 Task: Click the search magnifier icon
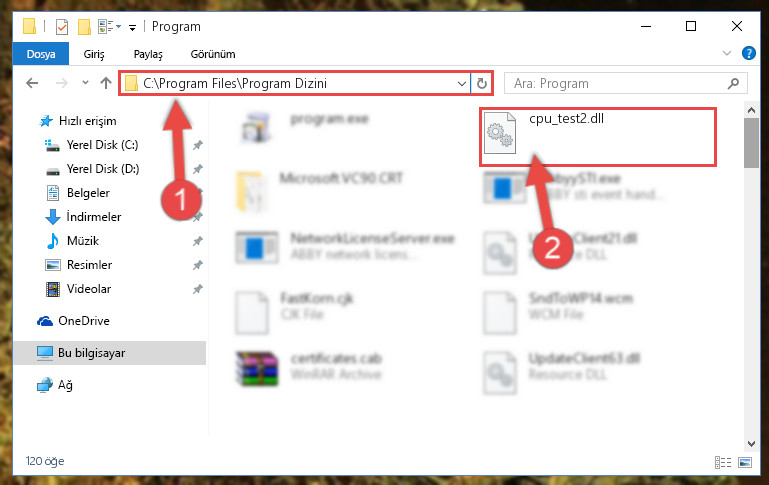point(733,83)
